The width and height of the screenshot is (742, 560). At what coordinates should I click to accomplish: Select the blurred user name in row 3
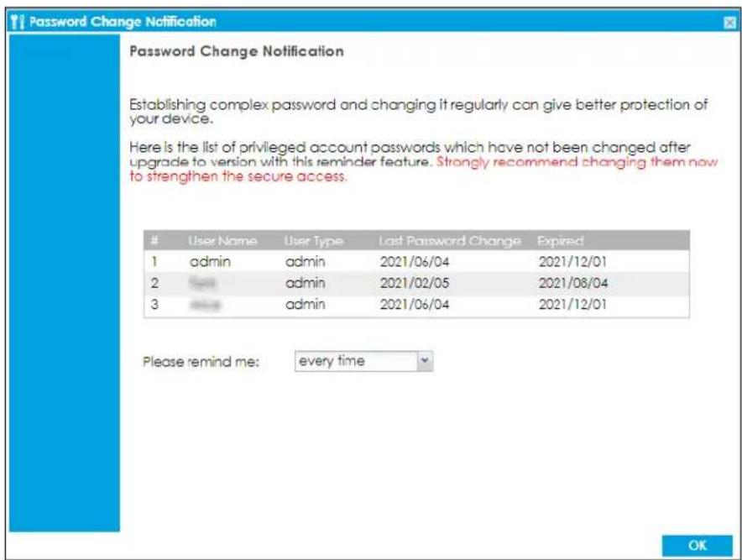coord(205,305)
